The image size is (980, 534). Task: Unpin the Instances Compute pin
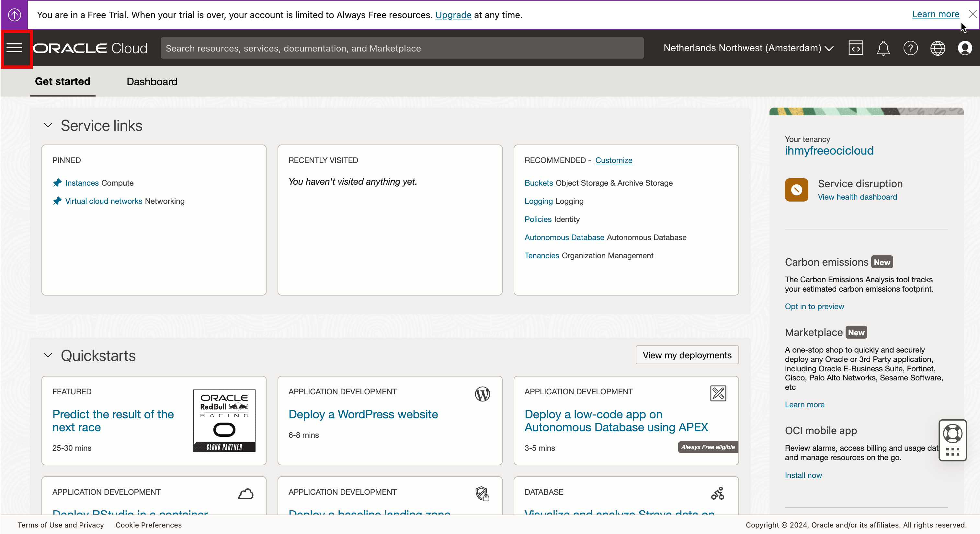57,183
